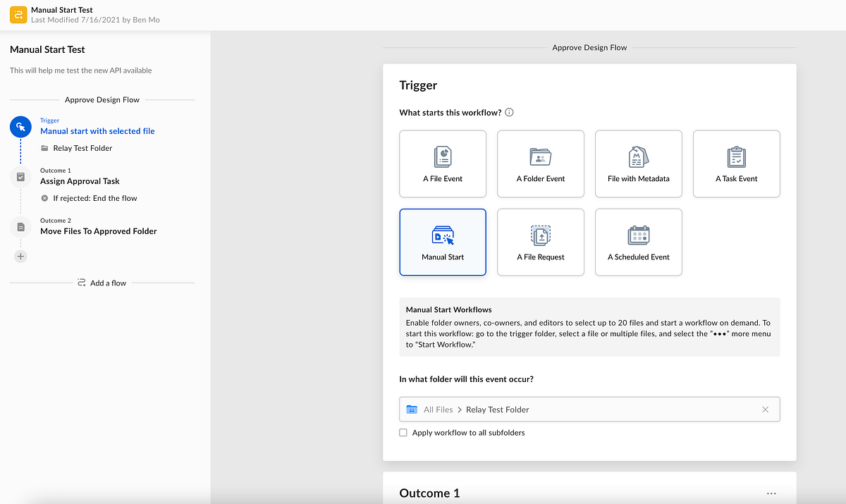Click the folder icon inside the folder picker field

(x=412, y=409)
